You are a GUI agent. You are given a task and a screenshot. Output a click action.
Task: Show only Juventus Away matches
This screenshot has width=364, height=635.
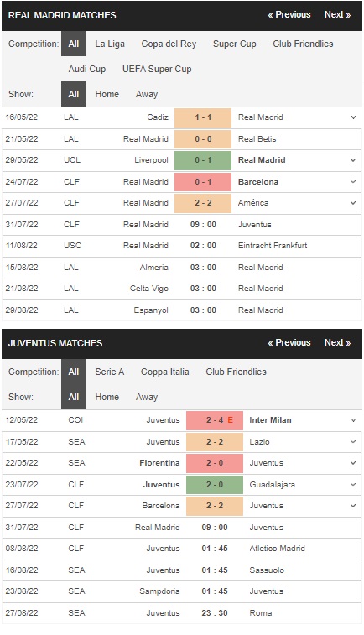(x=147, y=397)
